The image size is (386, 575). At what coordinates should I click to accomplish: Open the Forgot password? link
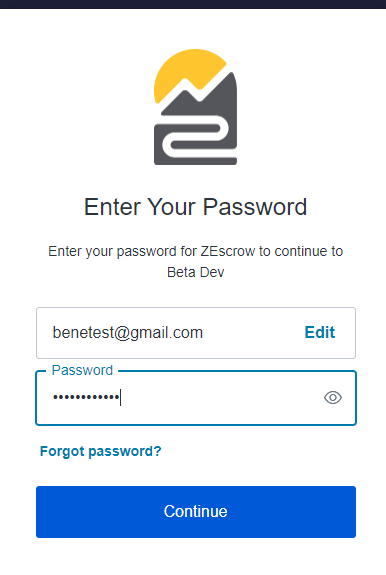[100, 451]
